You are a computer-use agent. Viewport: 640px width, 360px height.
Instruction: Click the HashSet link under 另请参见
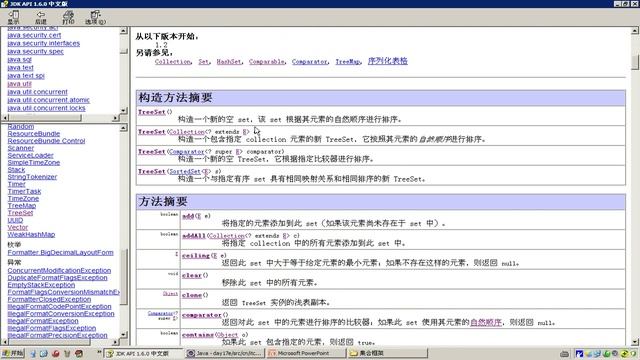point(229,62)
